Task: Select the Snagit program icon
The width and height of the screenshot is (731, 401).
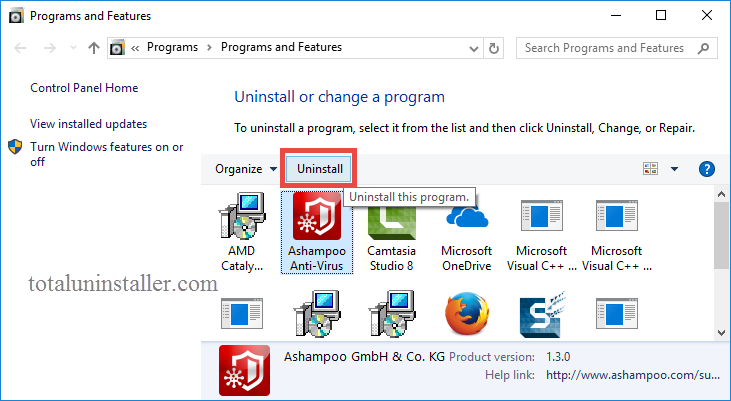Action: click(x=541, y=314)
